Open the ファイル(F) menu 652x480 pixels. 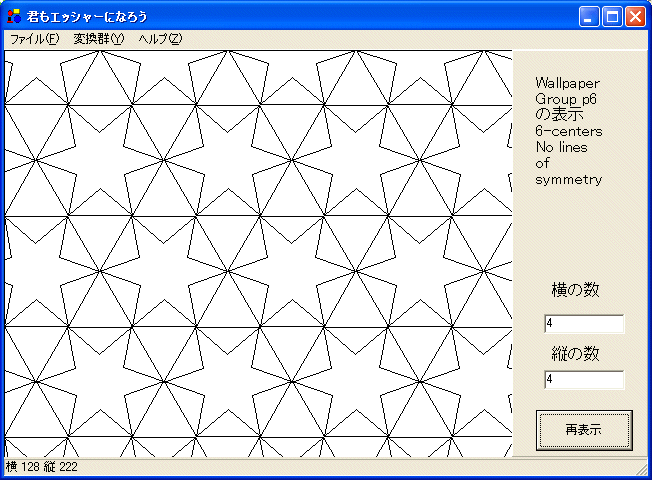click(x=35, y=39)
